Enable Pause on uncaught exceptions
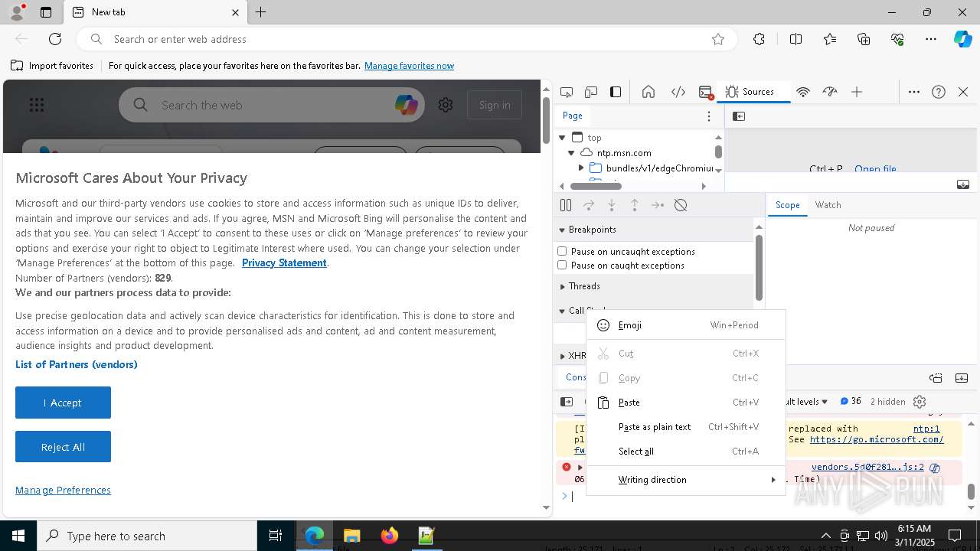Screen dimensions: 980x551 (x=562, y=251)
